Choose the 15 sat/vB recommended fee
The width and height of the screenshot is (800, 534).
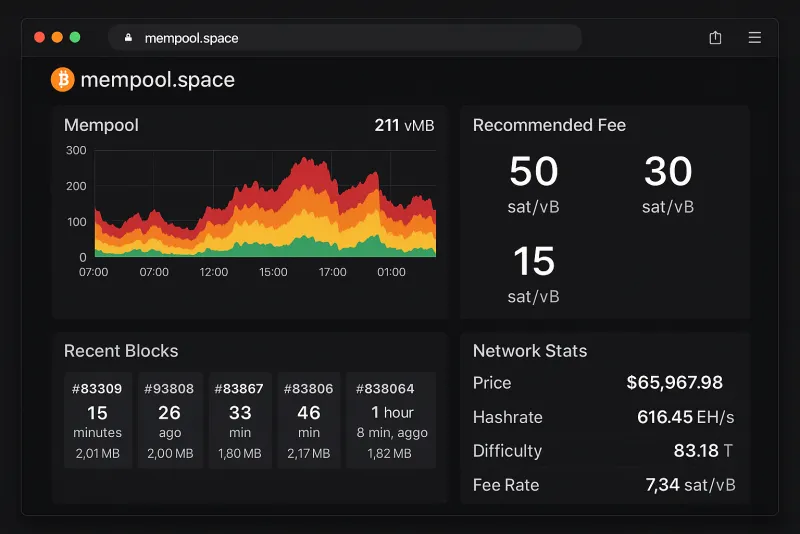(x=533, y=272)
